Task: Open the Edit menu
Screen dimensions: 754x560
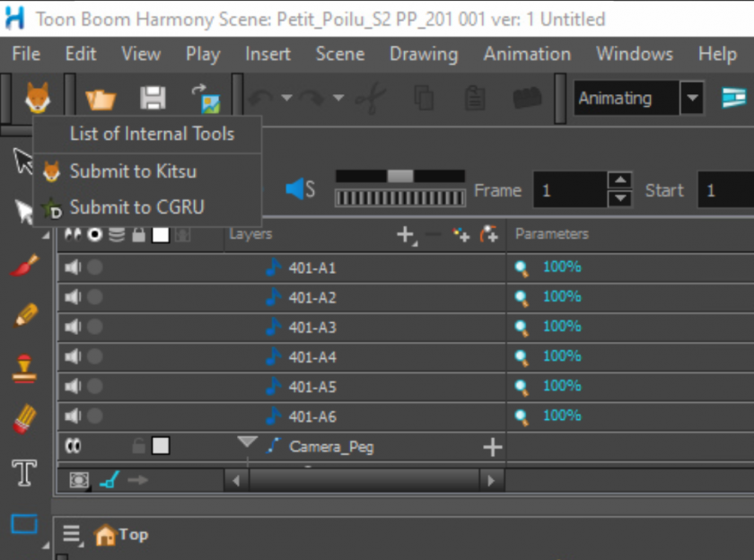Action: click(81, 54)
